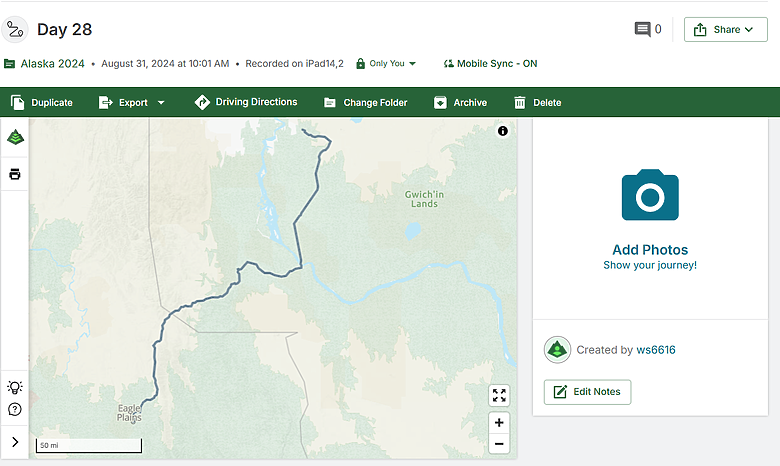The height and width of the screenshot is (466, 780).
Task: Click the Eagle Plains map label
Action: pyautogui.click(x=129, y=413)
